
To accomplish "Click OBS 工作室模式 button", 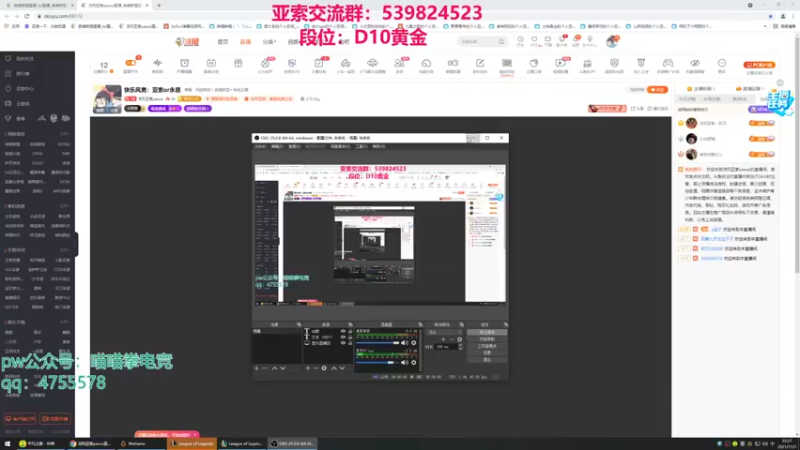I will [487, 346].
